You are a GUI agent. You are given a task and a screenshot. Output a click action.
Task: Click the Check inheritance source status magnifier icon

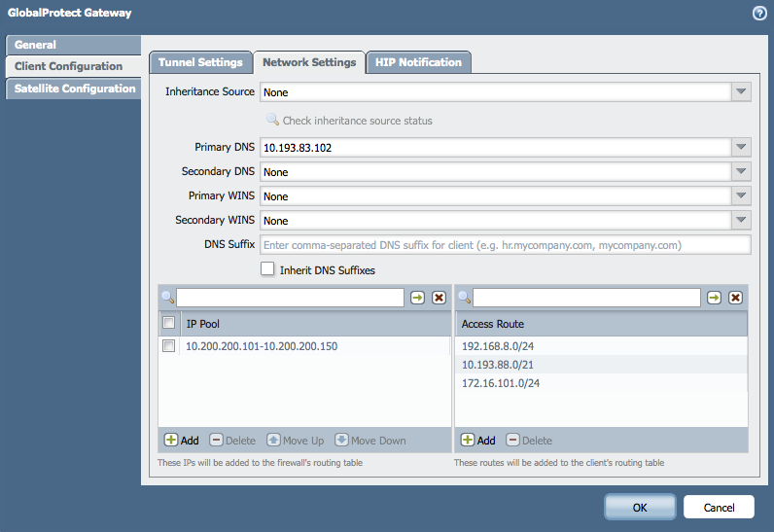[x=272, y=120]
